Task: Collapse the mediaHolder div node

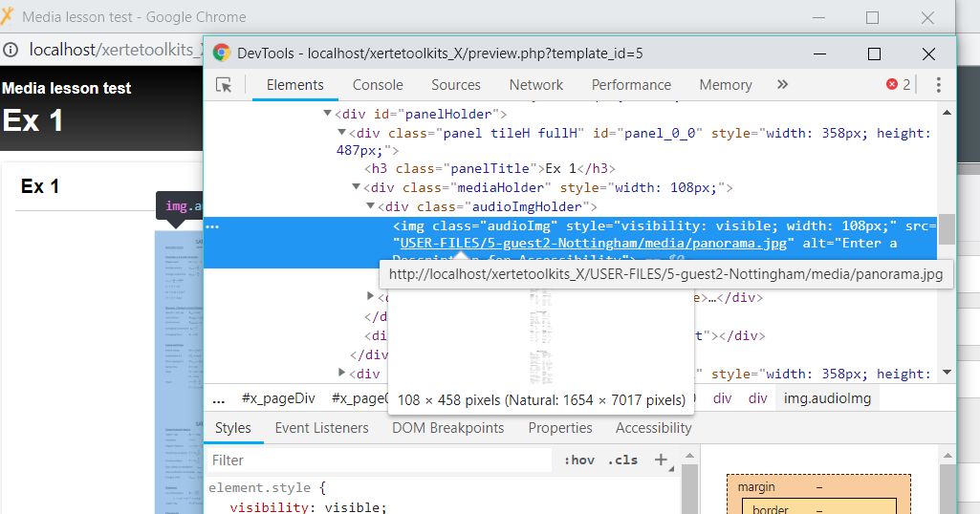Action: click(356, 186)
